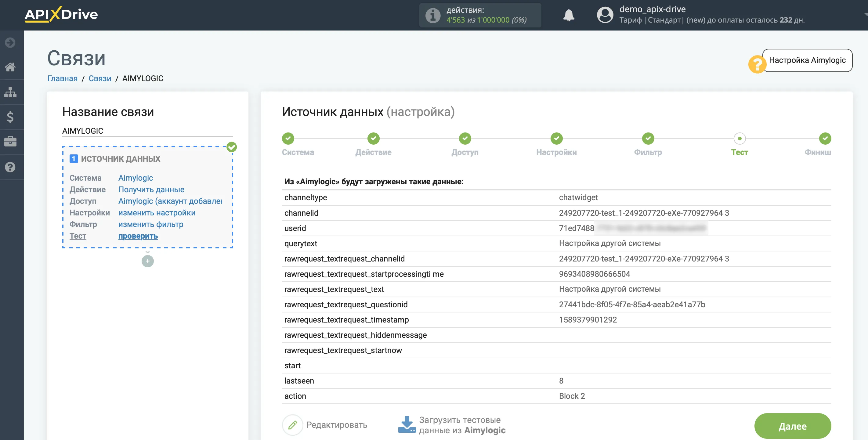Click green checkmark on data source block
The width and height of the screenshot is (868, 440).
pyautogui.click(x=231, y=147)
